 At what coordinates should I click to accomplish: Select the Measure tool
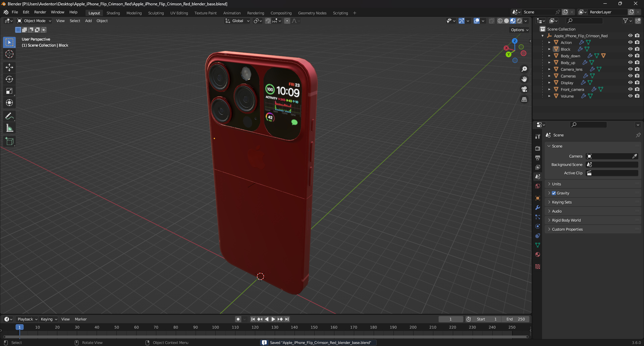click(x=9, y=128)
